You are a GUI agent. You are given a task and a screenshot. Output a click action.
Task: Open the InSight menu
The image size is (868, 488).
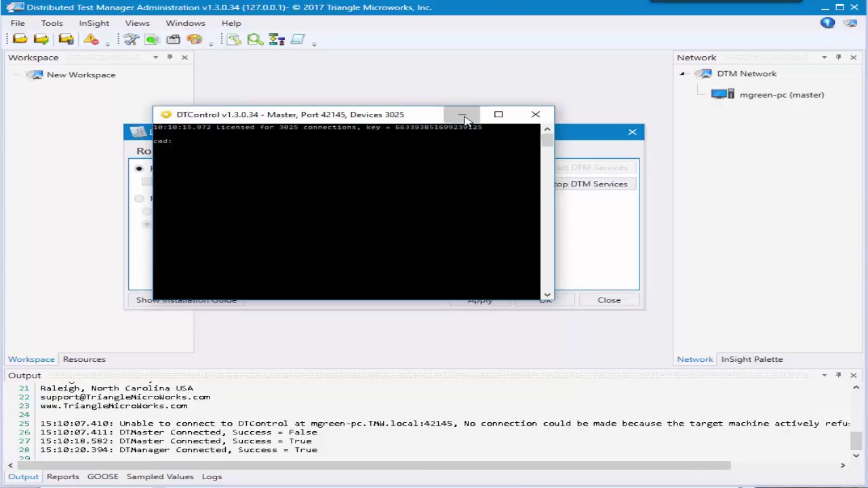(x=94, y=23)
